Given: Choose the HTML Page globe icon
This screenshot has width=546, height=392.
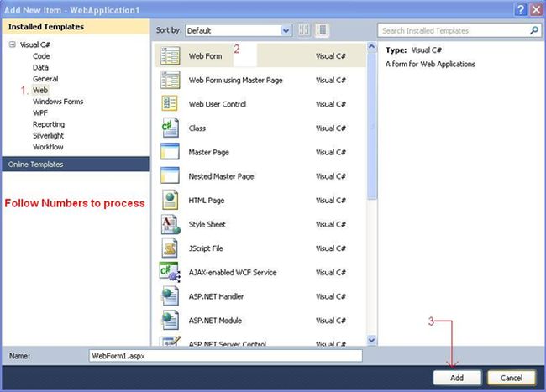Looking at the screenshot, I should 170,200.
